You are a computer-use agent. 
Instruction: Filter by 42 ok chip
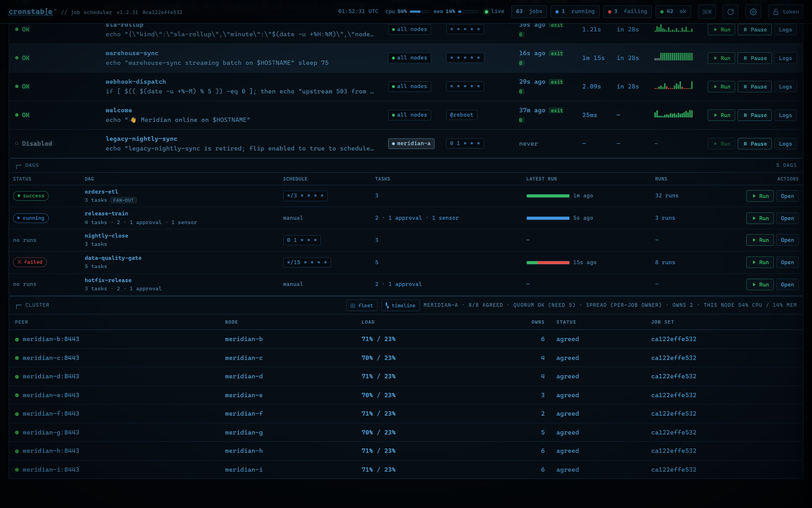[673, 11]
